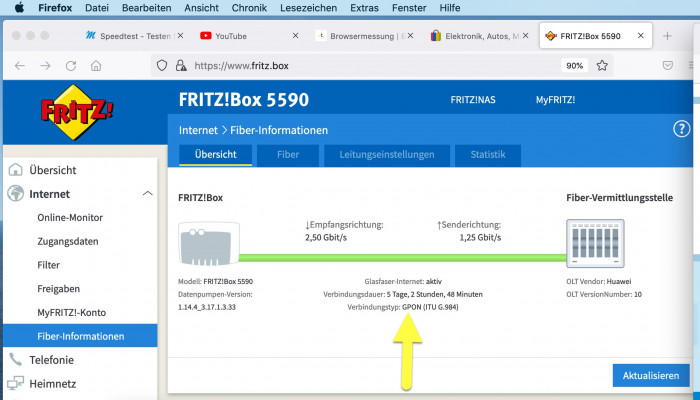Click the URL address field
Viewport: 700px width, 400px height.
click(370, 66)
